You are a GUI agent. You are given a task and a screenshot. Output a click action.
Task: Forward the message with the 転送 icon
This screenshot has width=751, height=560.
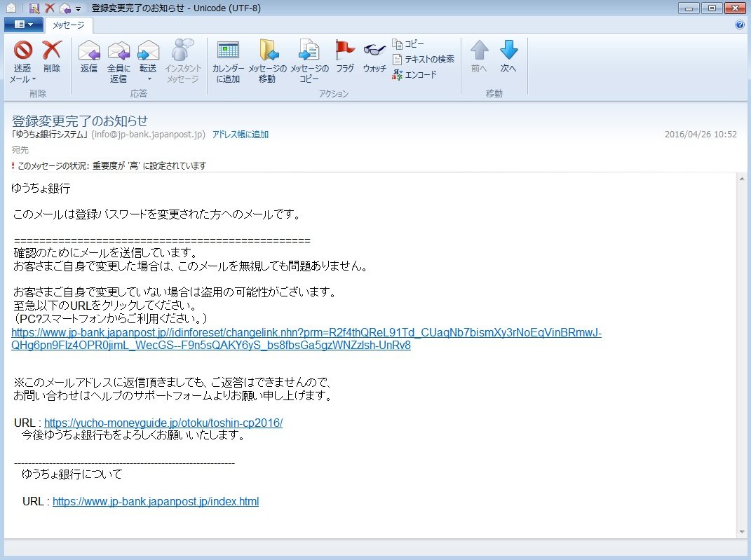click(148, 50)
